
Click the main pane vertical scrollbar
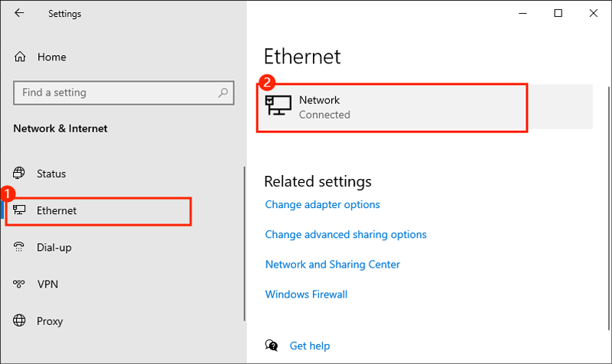608,207
